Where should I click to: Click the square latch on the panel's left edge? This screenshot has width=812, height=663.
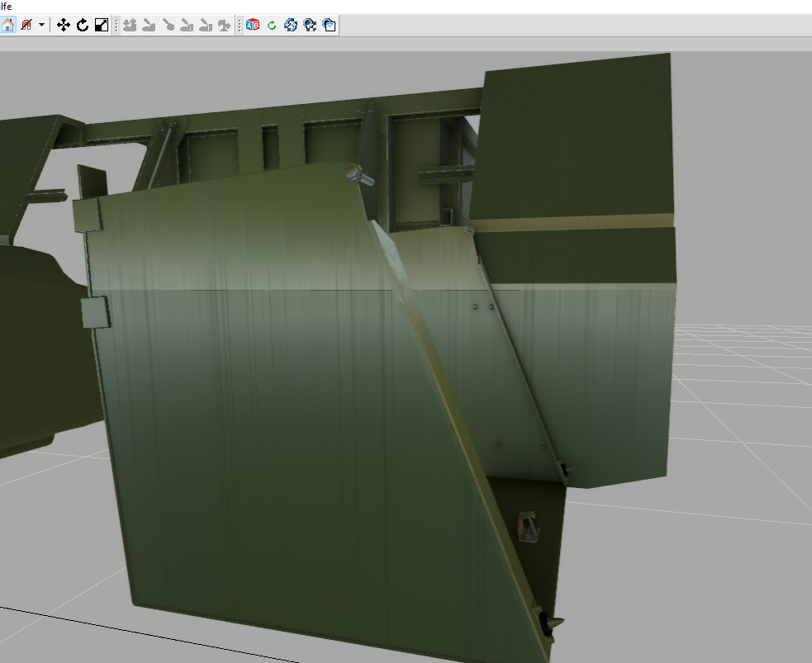[x=95, y=312]
